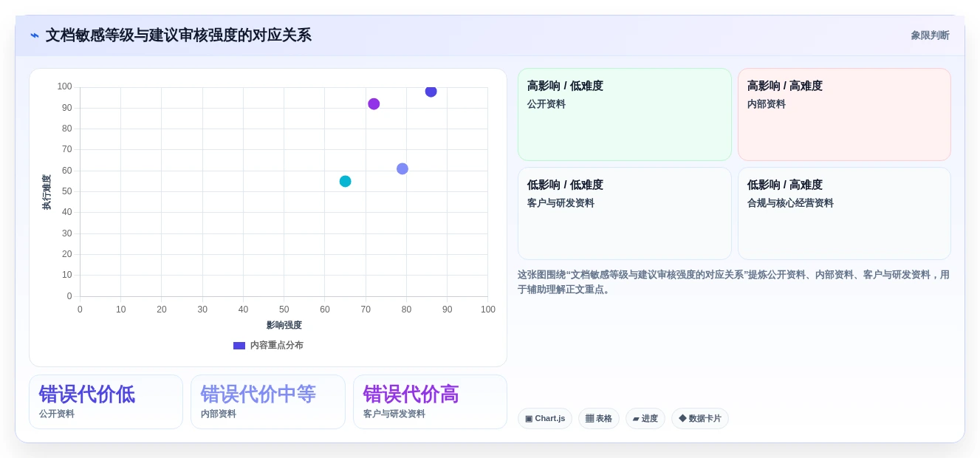This screenshot has height=458, width=980.
Task: Click the 内容重点分布 legend label
Action: click(277, 346)
